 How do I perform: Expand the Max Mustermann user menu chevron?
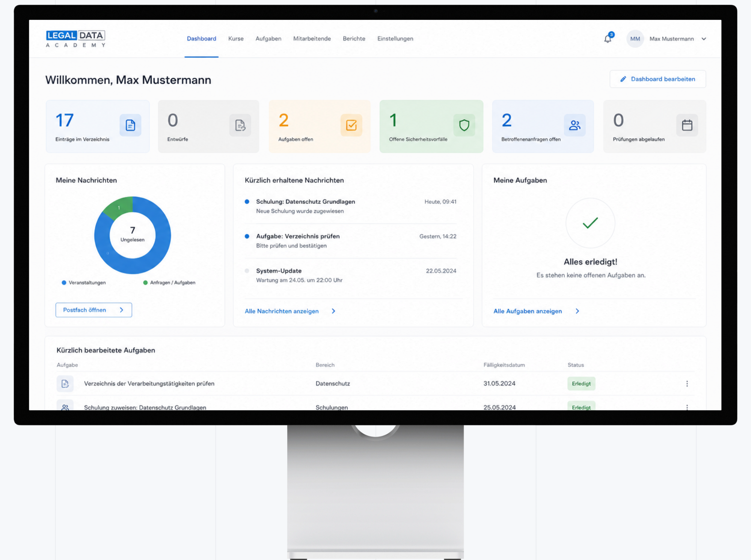pos(704,39)
